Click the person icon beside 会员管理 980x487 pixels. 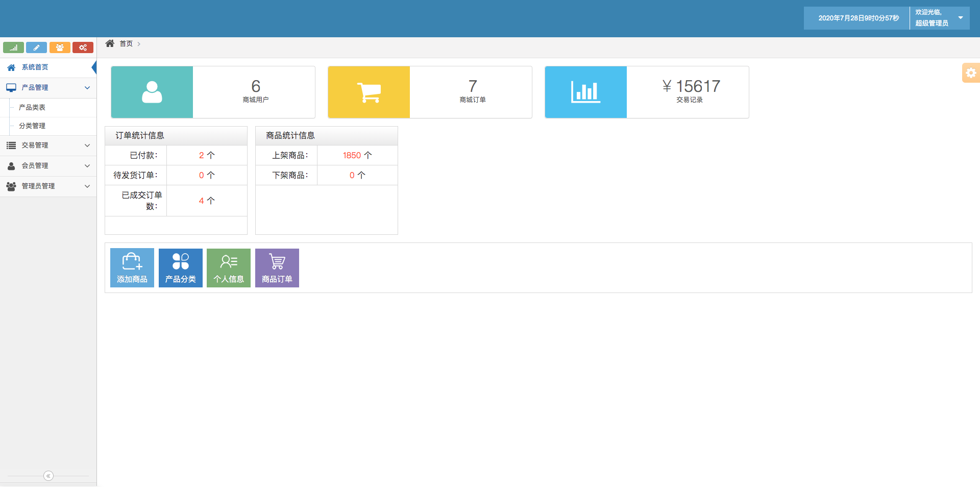pos(11,166)
